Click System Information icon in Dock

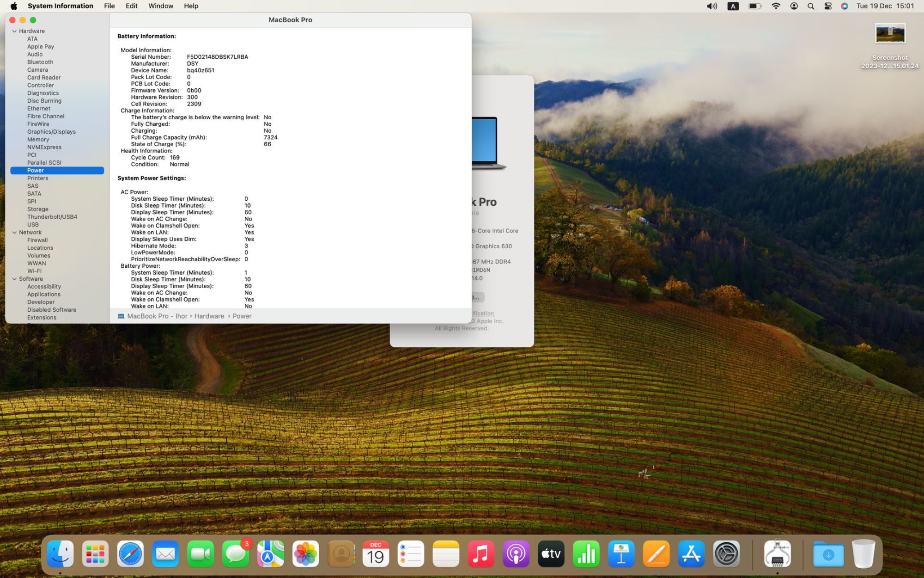click(x=778, y=553)
